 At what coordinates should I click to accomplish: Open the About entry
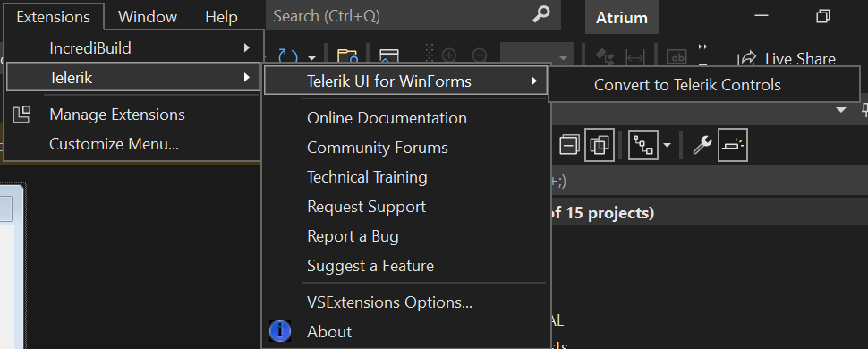click(405, 332)
